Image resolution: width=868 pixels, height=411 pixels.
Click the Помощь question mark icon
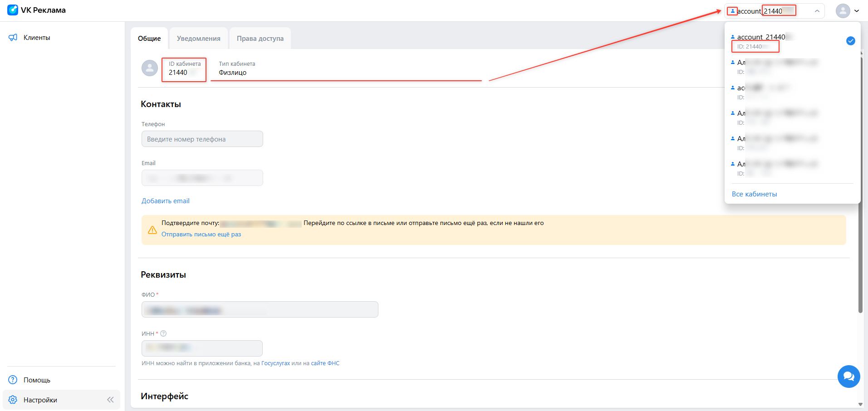pos(13,380)
